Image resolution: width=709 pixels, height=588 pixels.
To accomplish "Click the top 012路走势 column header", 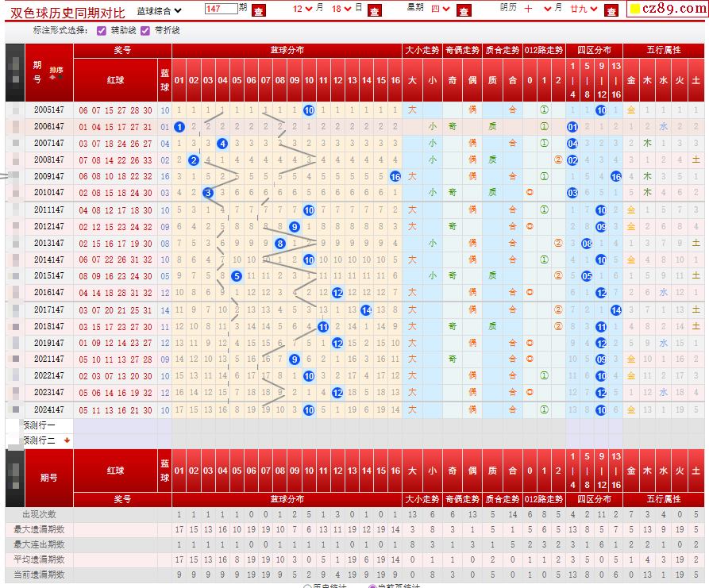I will click(x=544, y=50).
